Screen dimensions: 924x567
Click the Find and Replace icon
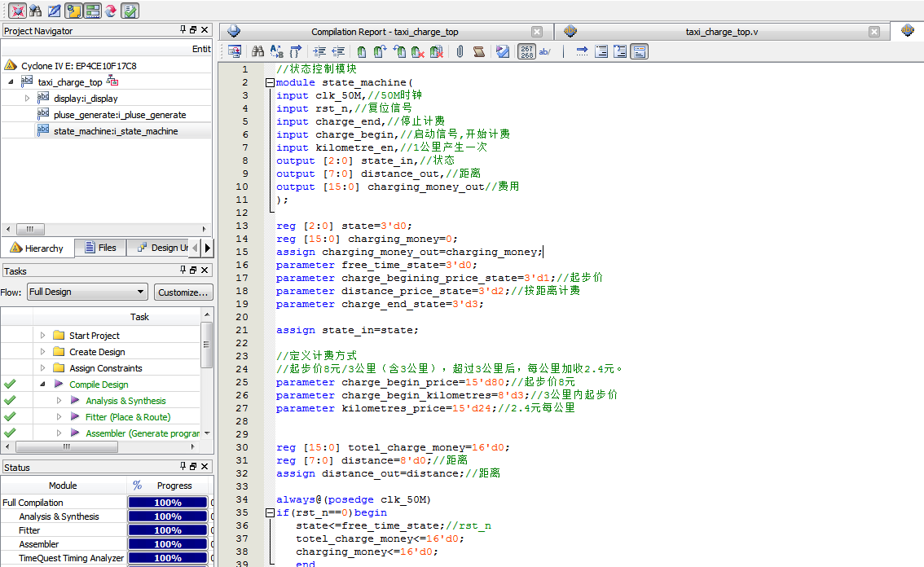tap(276, 51)
